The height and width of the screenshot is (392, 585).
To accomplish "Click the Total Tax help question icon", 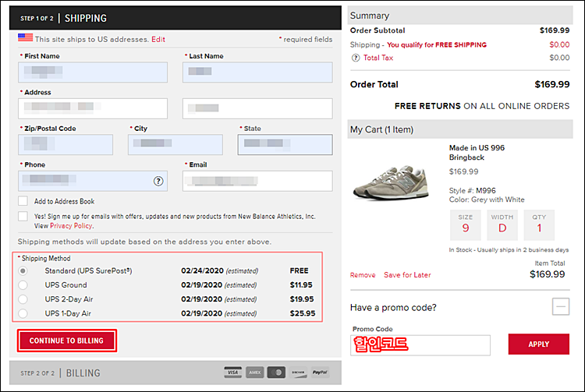I will coord(356,58).
